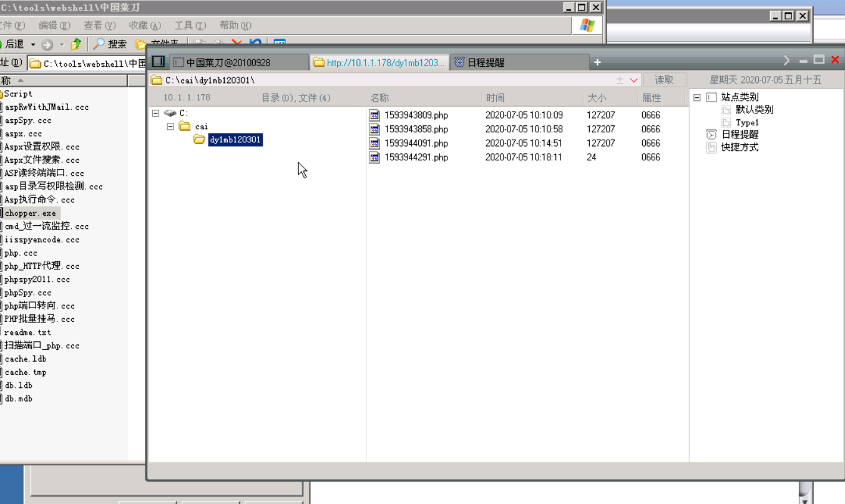The width and height of the screenshot is (845, 504).
Task: Click the hand icon beside 快捷方式
Action: tap(711, 147)
